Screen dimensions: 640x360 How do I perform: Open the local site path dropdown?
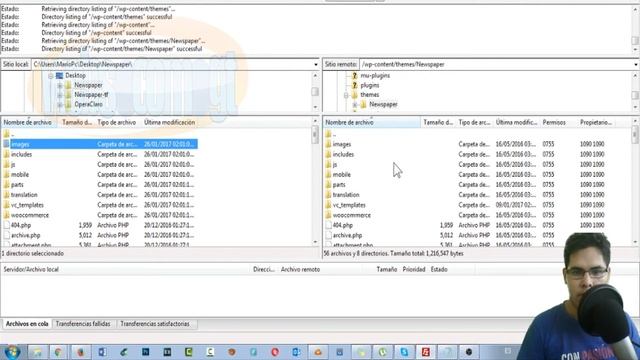click(316, 64)
